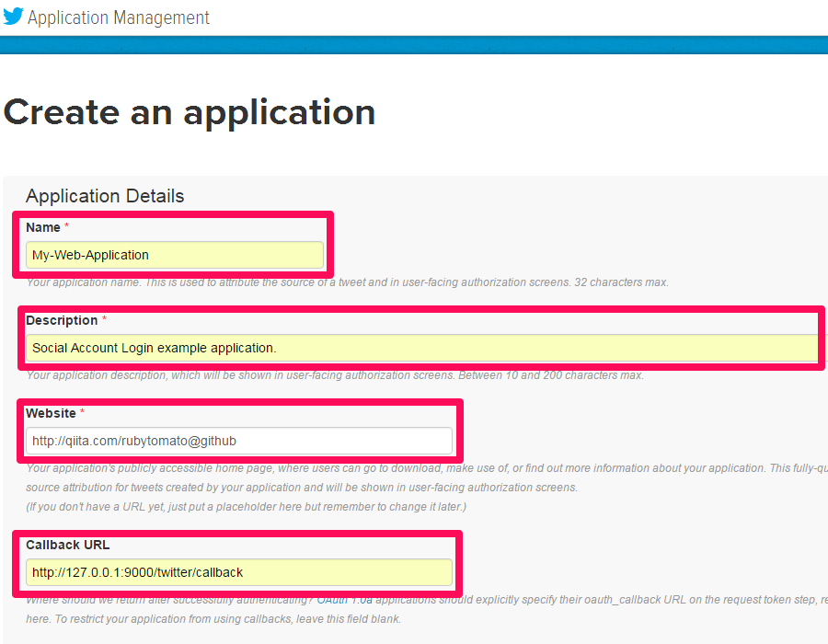Click the Application Details section header
The height and width of the screenshot is (644, 828).
click(104, 196)
